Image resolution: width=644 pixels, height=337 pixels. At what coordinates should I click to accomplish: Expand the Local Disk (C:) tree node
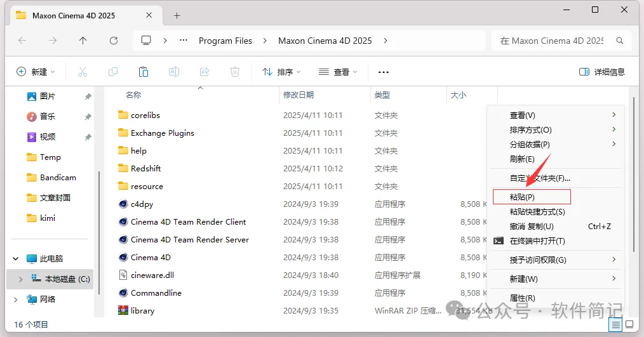tap(20, 279)
